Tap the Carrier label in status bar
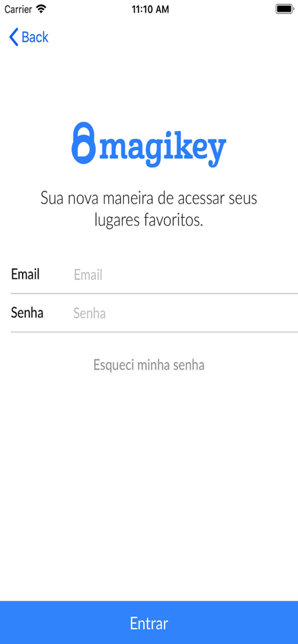 [x=18, y=9]
